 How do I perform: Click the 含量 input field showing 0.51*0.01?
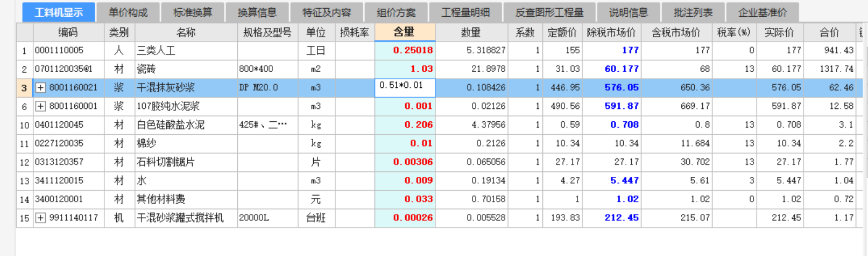405,88
